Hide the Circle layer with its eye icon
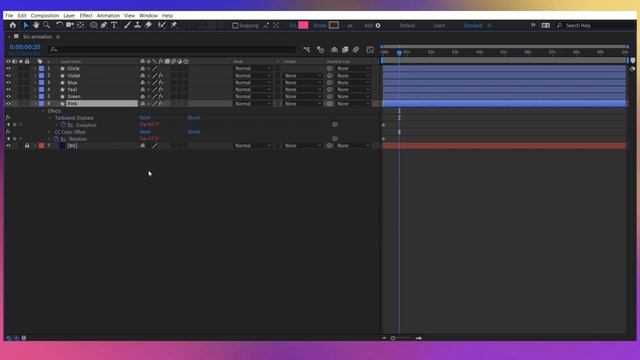This screenshot has height=360, width=640. pos(8,69)
